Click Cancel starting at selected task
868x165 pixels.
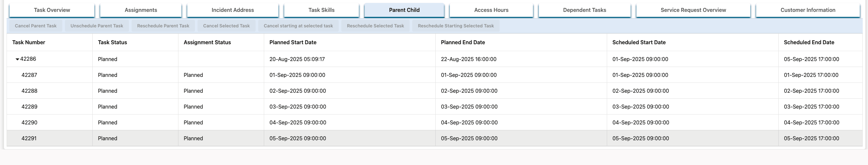[x=298, y=26]
